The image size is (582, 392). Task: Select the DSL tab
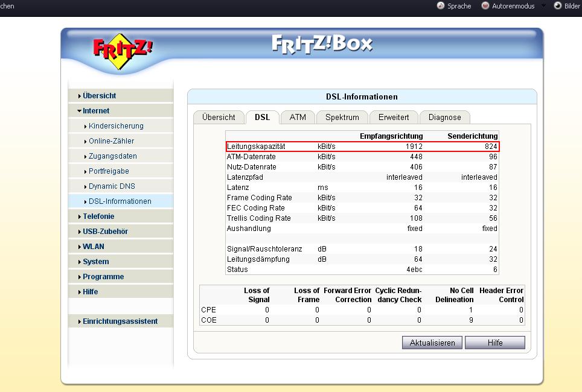click(262, 117)
